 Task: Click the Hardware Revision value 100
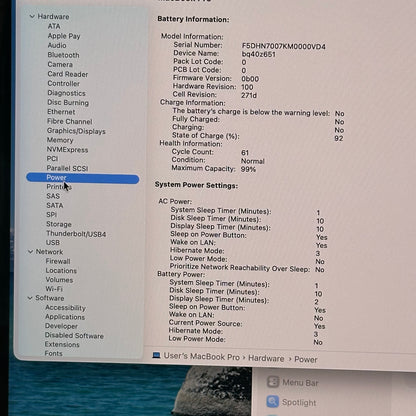[247, 87]
